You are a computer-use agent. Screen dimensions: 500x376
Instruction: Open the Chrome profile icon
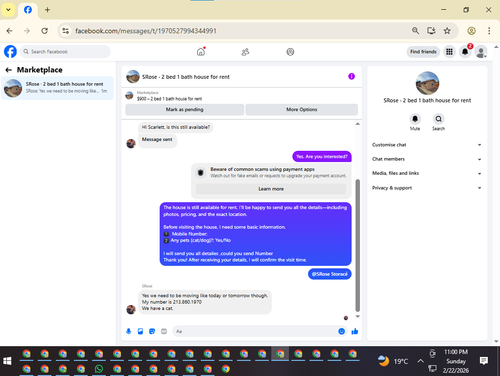click(x=471, y=31)
